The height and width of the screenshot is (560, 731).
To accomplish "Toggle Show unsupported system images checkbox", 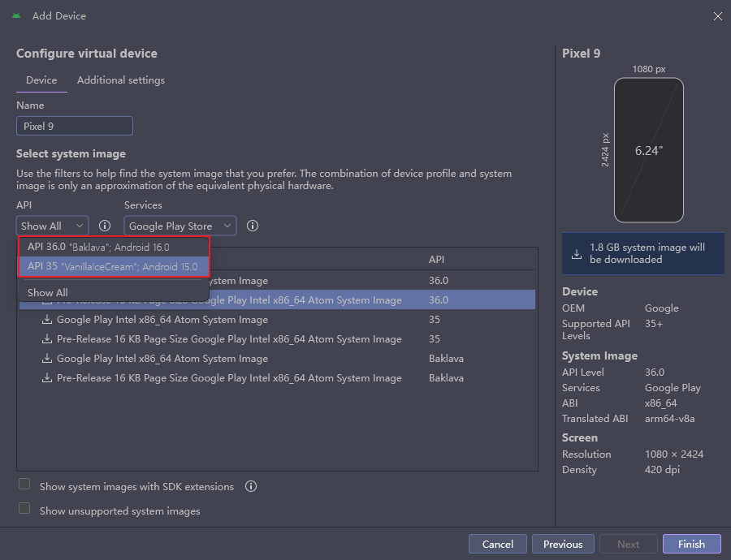I will (x=24, y=510).
